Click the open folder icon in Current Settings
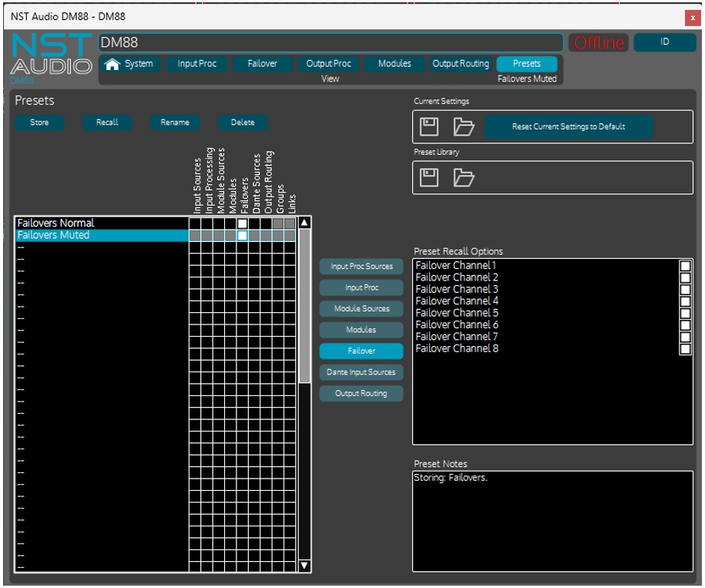Viewport: 705px width, 588px height. click(463, 126)
